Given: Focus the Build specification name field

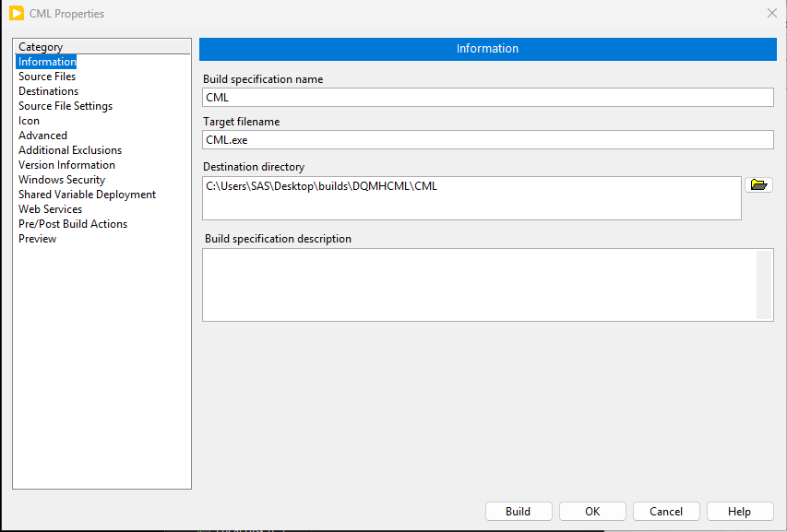Looking at the screenshot, I should (488, 98).
